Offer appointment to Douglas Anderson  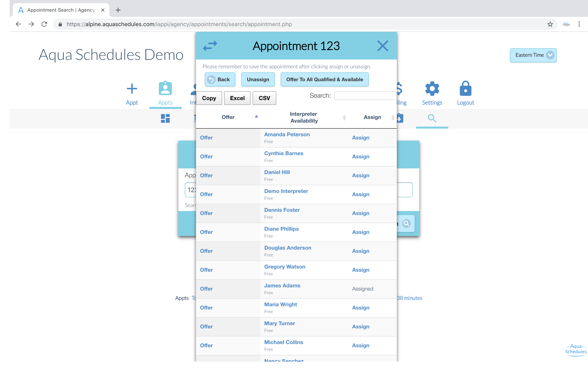(x=206, y=251)
